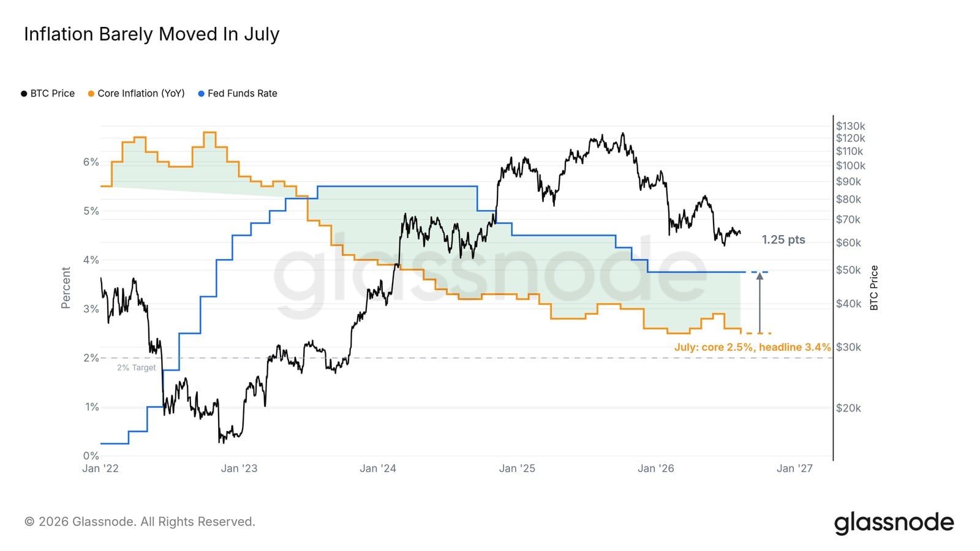Toggle the Fed Funds Rate series label
Screen dimensions: 980x551
[x=243, y=94]
